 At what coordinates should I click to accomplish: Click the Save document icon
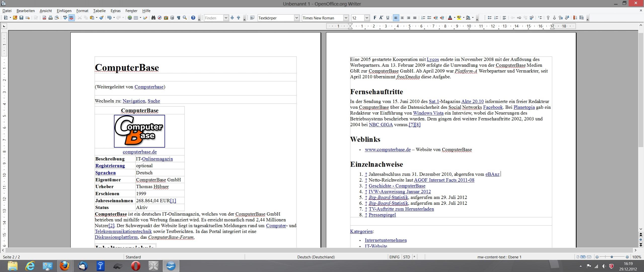(21, 18)
